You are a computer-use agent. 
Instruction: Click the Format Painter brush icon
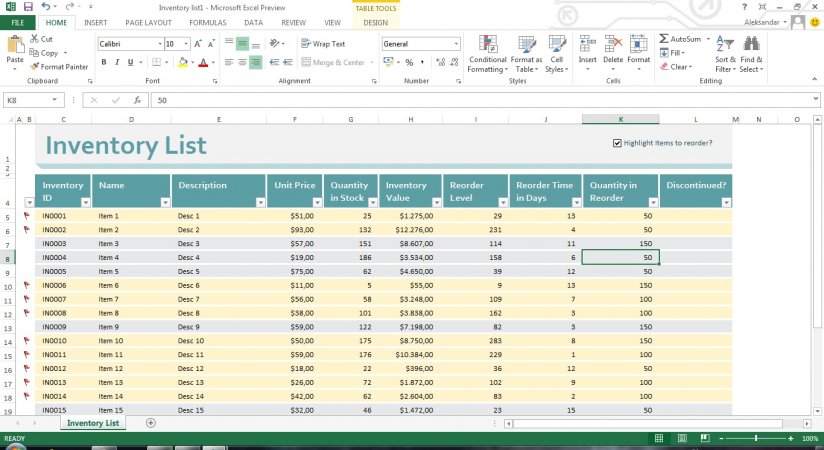(35, 67)
